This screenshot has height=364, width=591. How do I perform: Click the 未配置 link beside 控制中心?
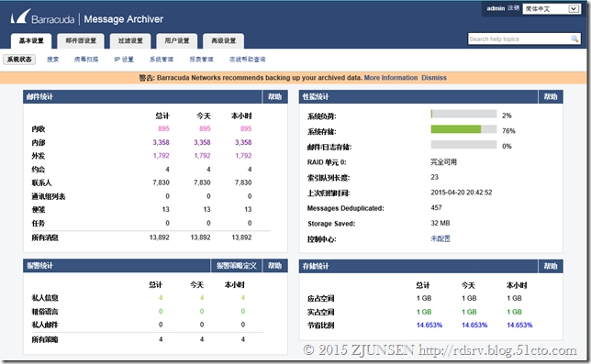pyautogui.click(x=440, y=238)
